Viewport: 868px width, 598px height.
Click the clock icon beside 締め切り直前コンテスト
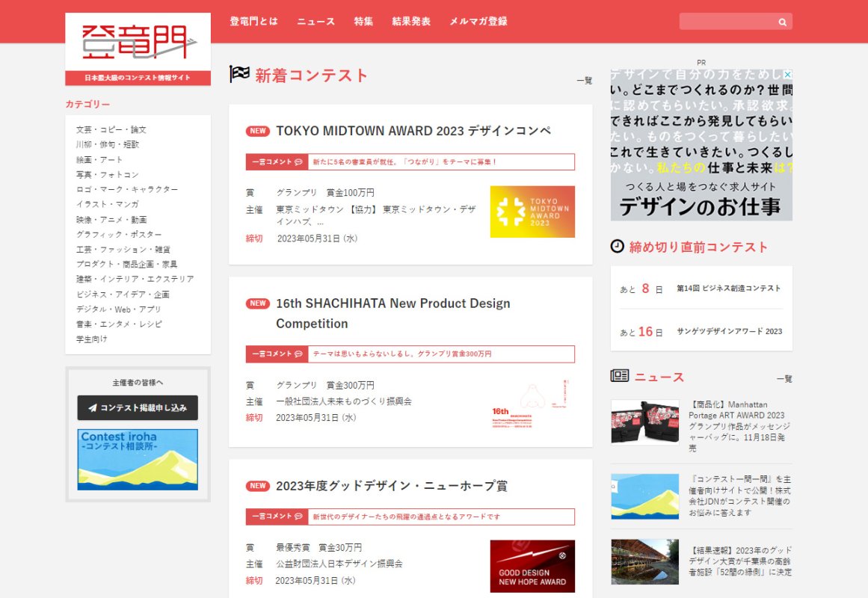pos(618,247)
